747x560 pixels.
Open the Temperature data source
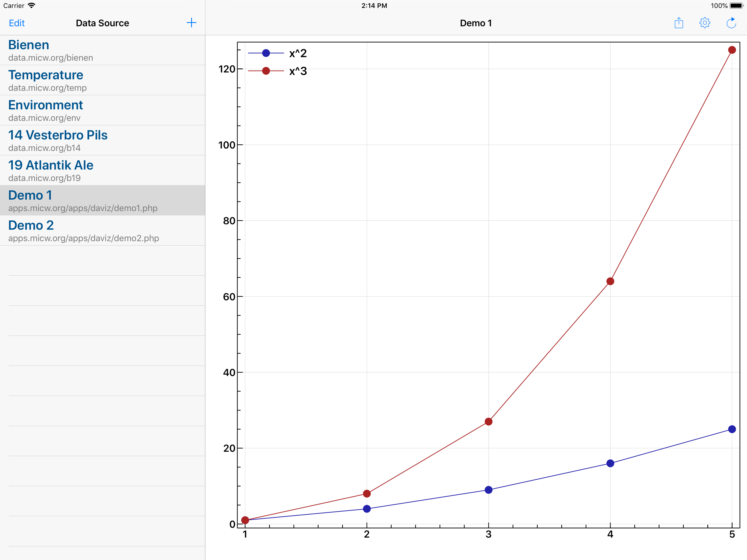(x=102, y=80)
